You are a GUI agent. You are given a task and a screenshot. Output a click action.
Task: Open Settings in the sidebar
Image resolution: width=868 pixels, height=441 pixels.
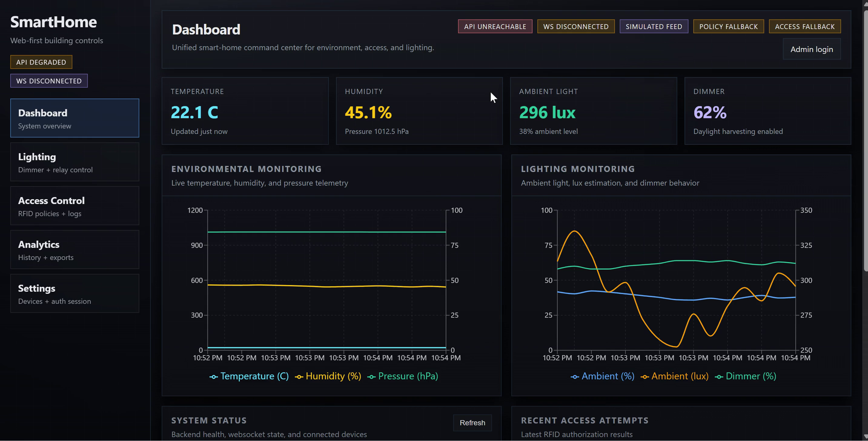pyautogui.click(x=75, y=293)
